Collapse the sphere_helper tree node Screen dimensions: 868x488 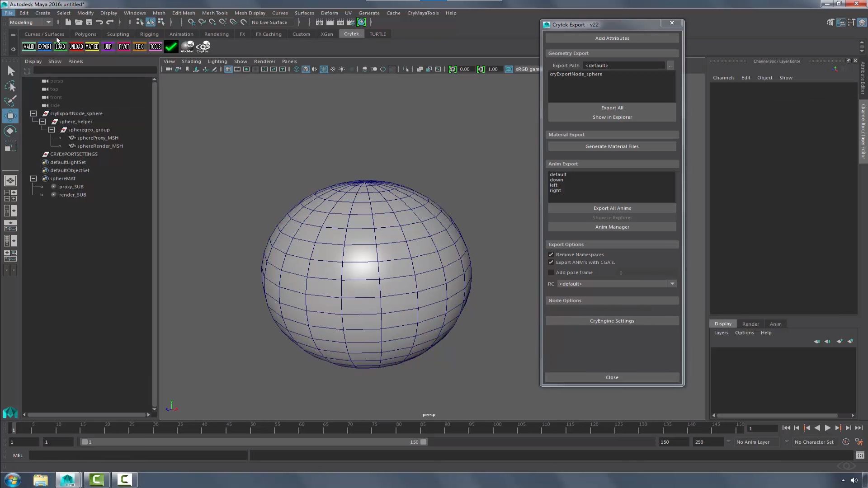(42, 122)
